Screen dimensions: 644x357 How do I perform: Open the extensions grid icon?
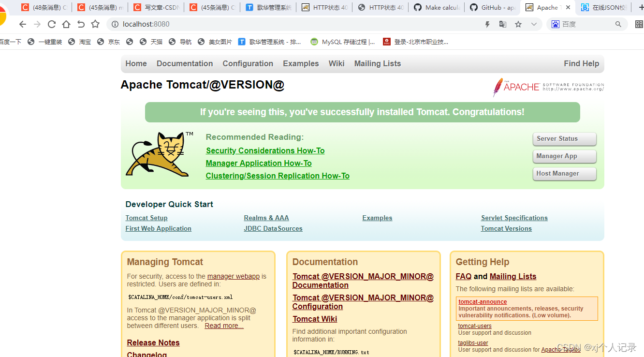click(x=639, y=24)
